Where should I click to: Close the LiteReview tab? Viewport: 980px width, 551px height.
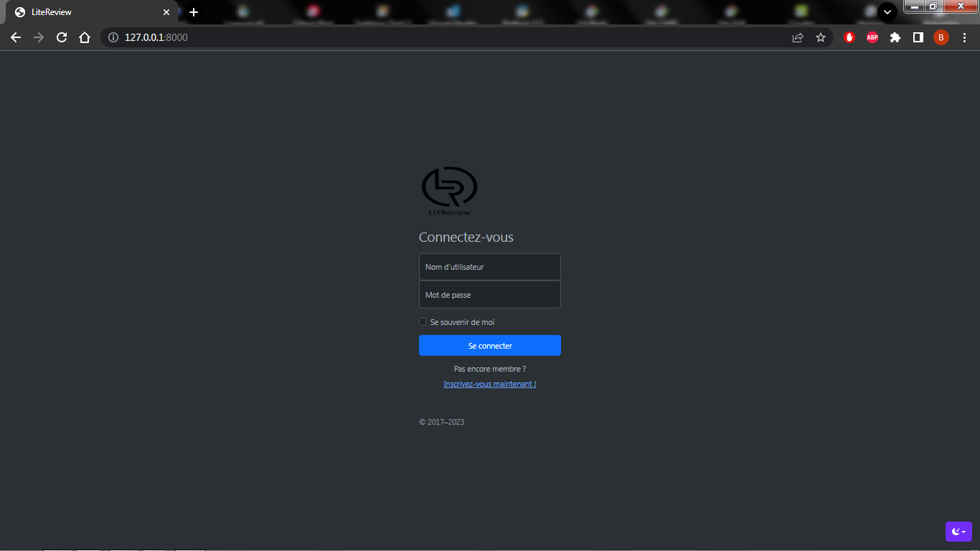166,12
